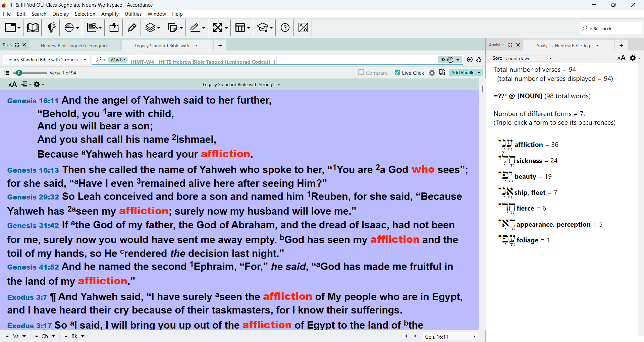Click the graduation cap study icon

[265, 27]
